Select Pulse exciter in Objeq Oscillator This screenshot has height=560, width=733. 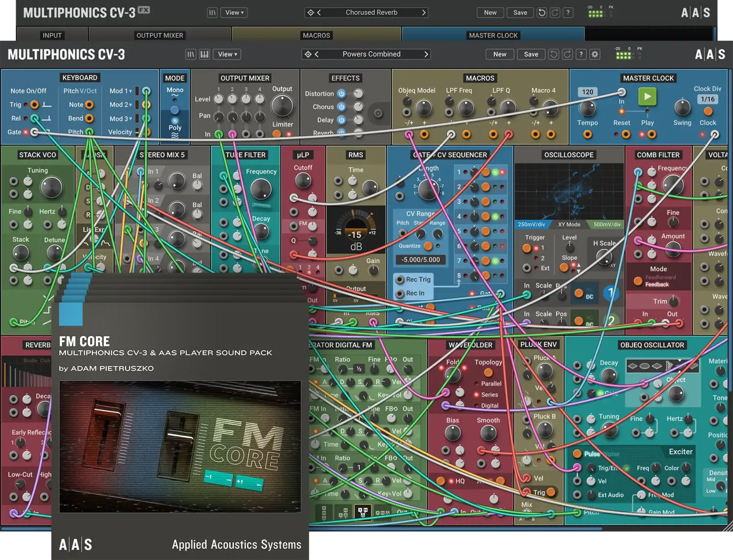pos(578,454)
